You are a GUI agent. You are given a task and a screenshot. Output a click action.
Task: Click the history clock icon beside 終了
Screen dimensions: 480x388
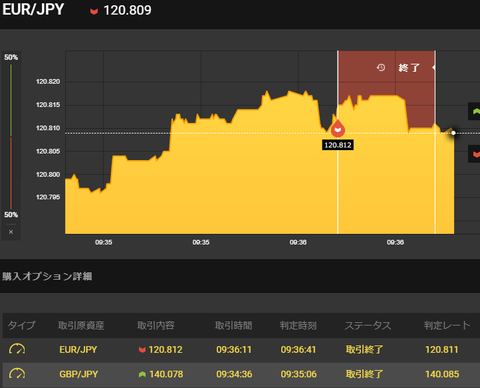tap(381, 68)
